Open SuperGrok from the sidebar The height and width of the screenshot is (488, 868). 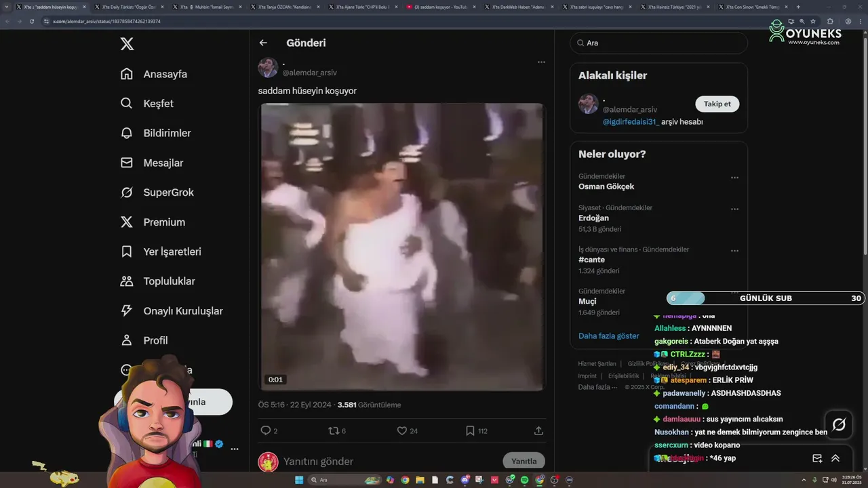(157, 192)
